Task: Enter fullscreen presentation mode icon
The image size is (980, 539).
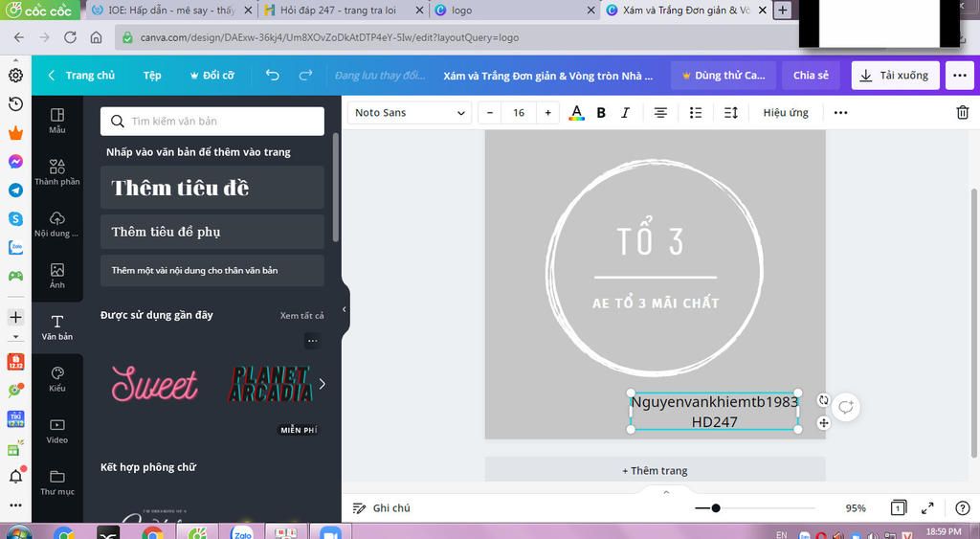Action: 927,508
